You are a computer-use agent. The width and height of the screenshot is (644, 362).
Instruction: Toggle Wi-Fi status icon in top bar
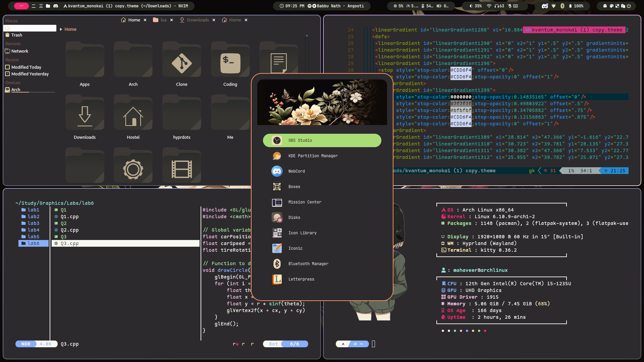coord(489,6)
